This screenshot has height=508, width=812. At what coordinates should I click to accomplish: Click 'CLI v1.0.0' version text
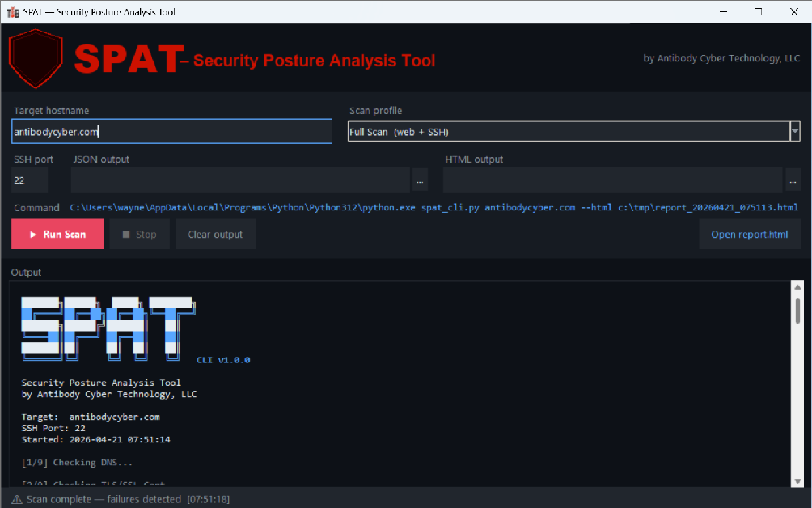[223, 360]
